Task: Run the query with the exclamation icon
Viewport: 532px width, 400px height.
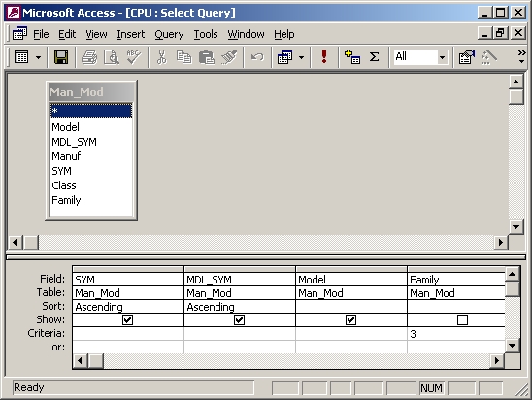Action: pyautogui.click(x=324, y=57)
